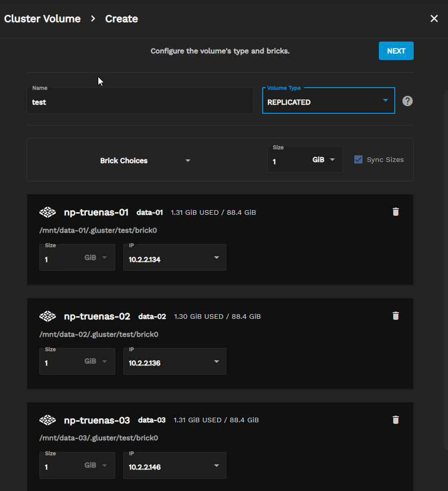Open the Volume Type help tooltip icon
Image resolution: width=448 pixels, height=491 pixels.
(408, 101)
